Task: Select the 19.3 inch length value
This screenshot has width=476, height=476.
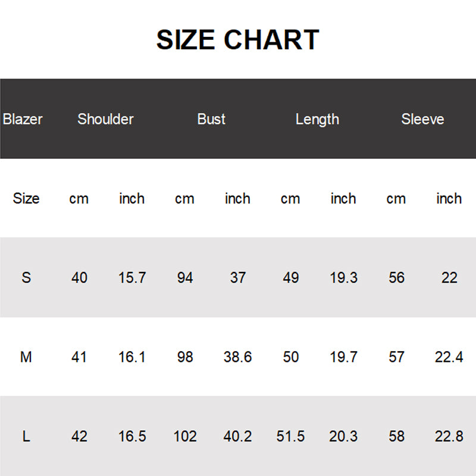Action: pyautogui.click(x=343, y=277)
